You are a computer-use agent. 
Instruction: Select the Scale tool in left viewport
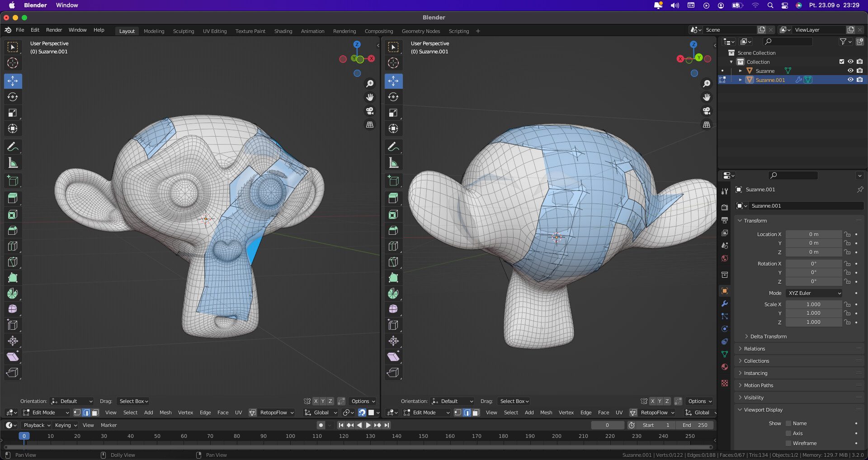tap(13, 113)
